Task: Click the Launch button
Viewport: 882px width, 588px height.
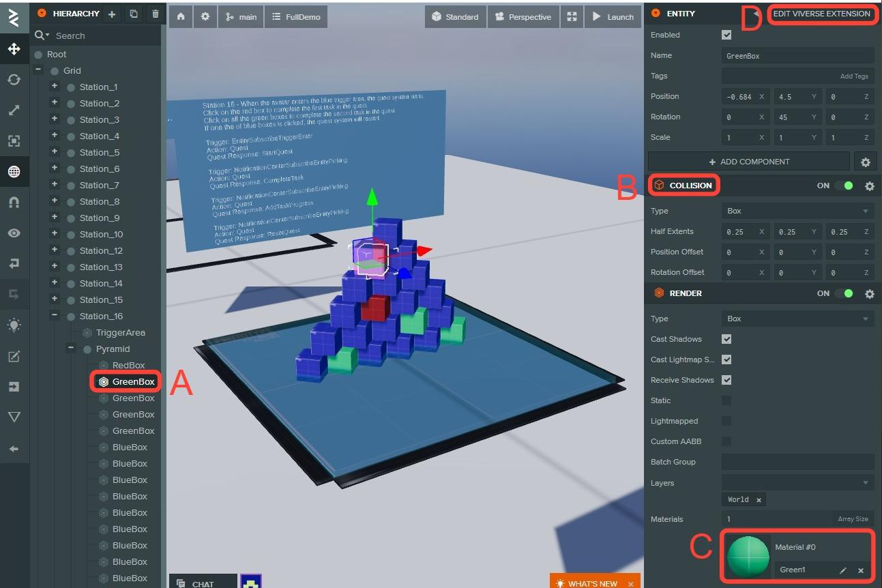Action: click(613, 17)
